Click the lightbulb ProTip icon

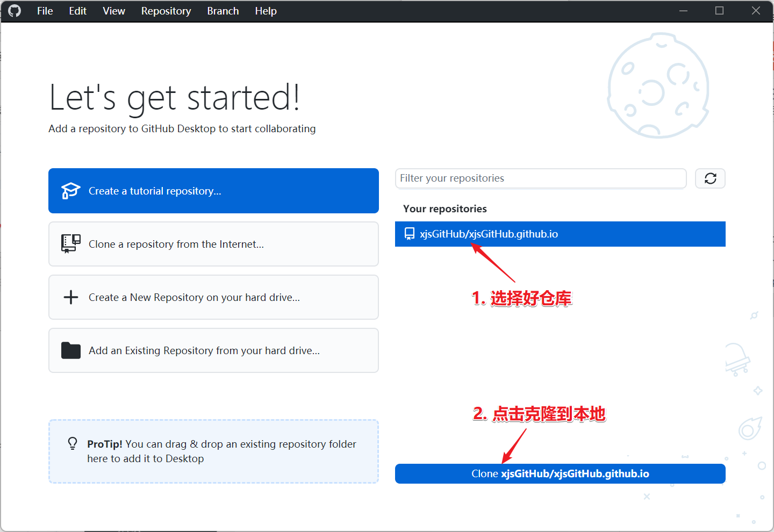(73, 443)
